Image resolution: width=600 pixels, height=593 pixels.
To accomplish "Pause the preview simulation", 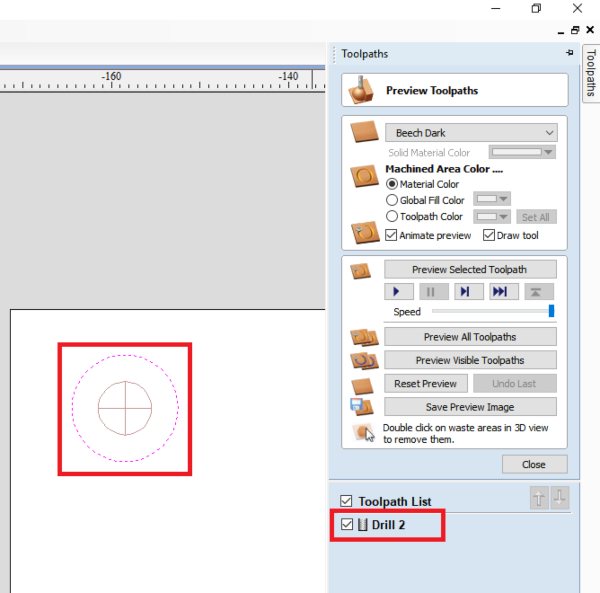I will [x=434, y=292].
